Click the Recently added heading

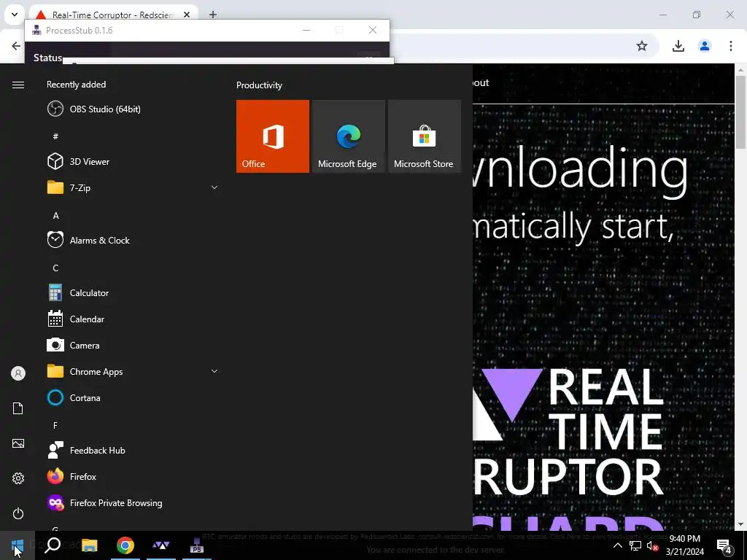(76, 85)
